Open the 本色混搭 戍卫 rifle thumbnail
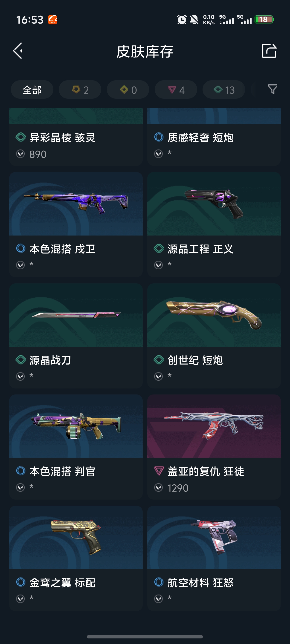Image resolution: width=290 pixels, height=644 pixels. (x=76, y=204)
